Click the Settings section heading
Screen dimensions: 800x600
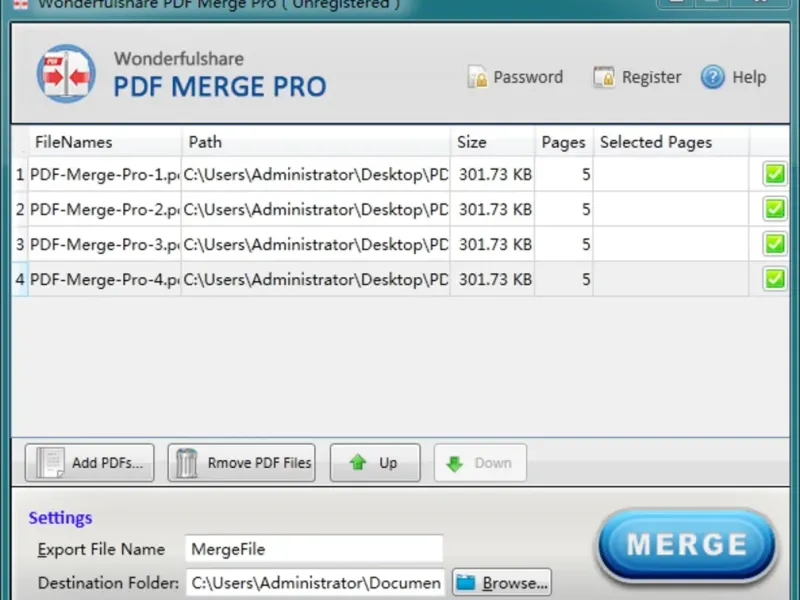(x=60, y=518)
